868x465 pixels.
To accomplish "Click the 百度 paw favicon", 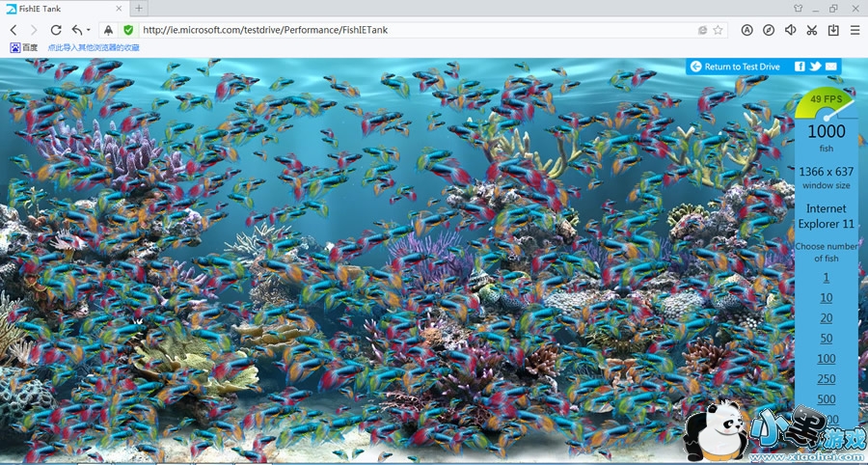I will click(14, 47).
